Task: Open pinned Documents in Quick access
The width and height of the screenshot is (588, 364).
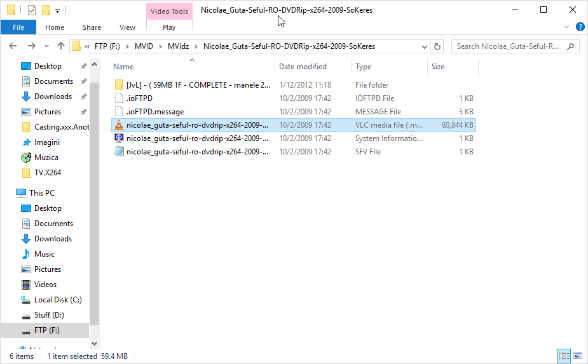Action: [x=53, y=81]
